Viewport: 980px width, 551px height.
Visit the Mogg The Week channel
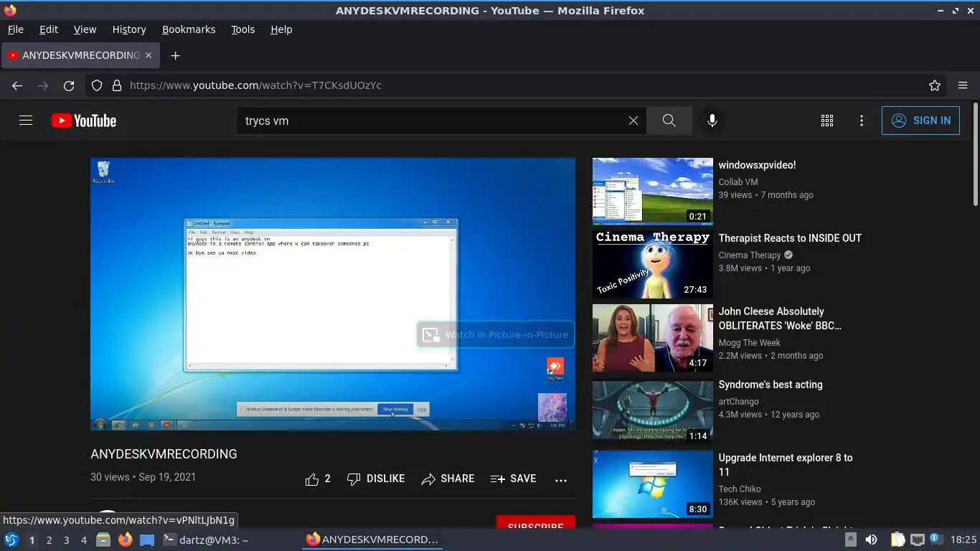[750, 343]
